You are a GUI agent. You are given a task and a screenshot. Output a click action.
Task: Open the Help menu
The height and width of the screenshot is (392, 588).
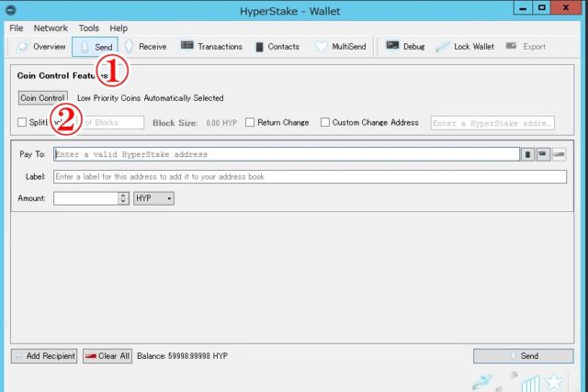click(x=119, y=28)
